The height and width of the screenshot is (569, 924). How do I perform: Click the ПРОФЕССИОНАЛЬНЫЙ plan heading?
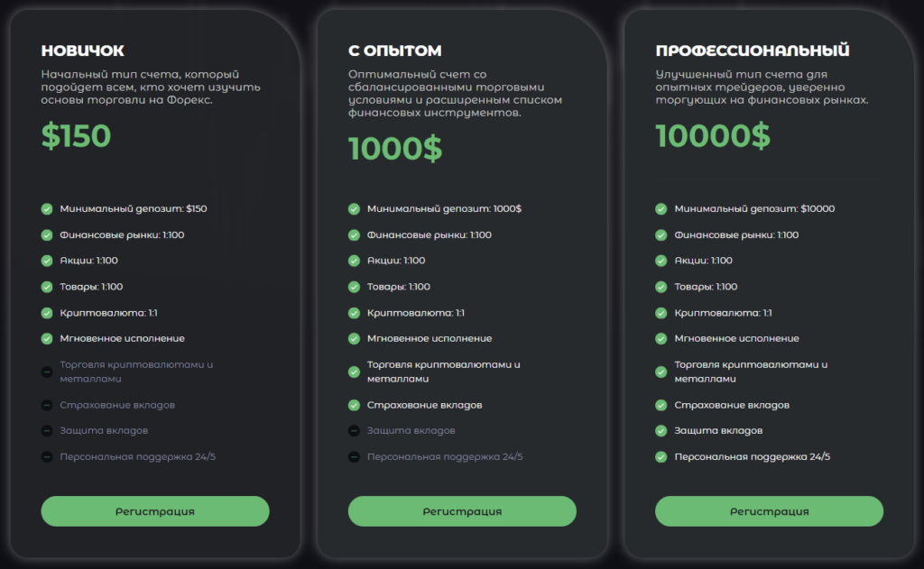click(753, 50)
